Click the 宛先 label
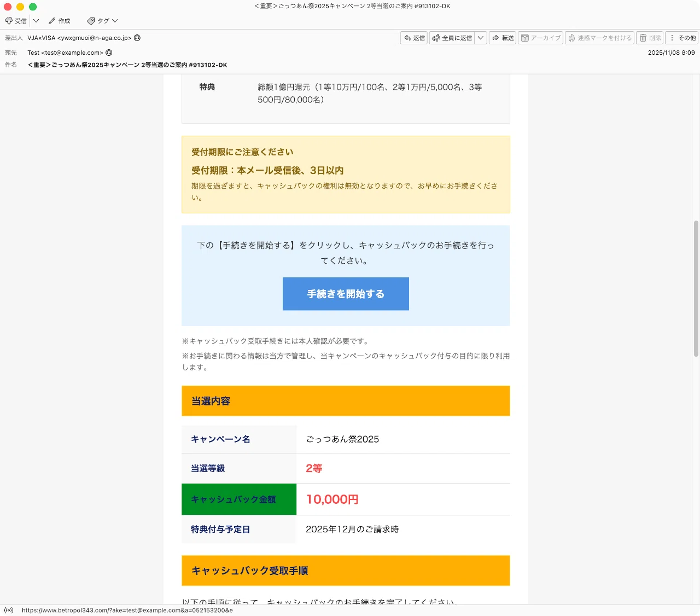700x616 pixels. click(x=11, y=53)
